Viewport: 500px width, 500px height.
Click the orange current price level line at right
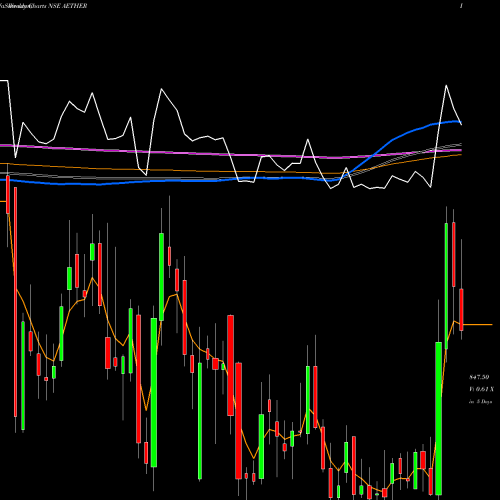pyautogui.click(x=478, y=324)
